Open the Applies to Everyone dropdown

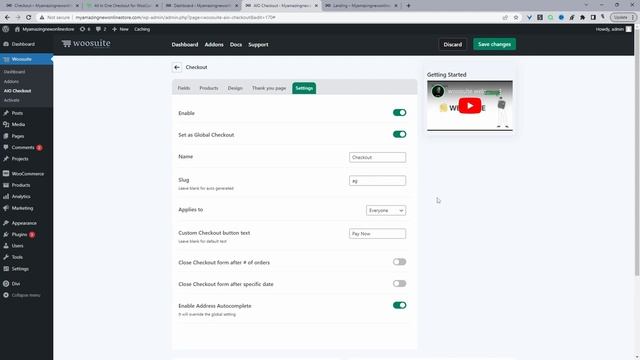[x=386, y=211]
